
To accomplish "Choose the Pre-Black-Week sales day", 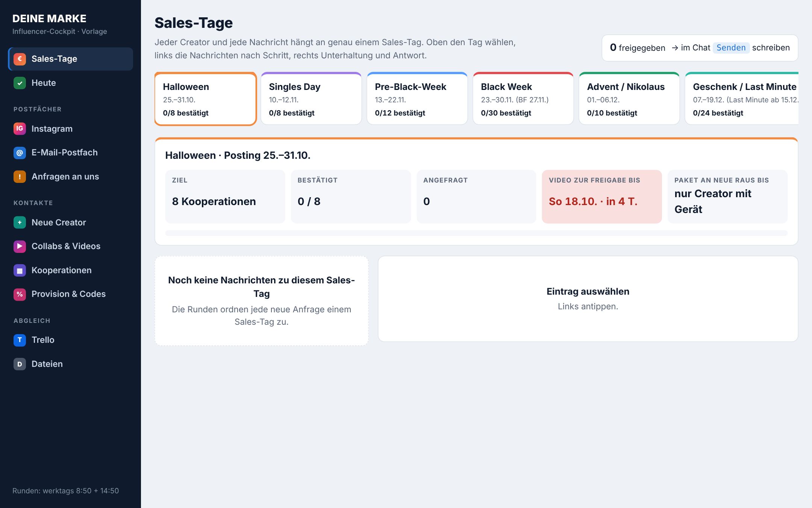I will [417, 99].
